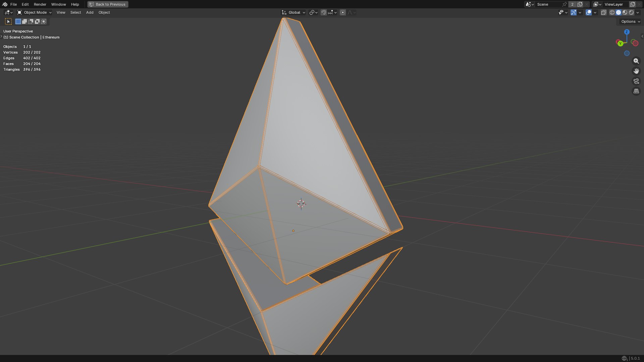
Task: Pin the scene to workspace
Action: (x=565, y=4)
